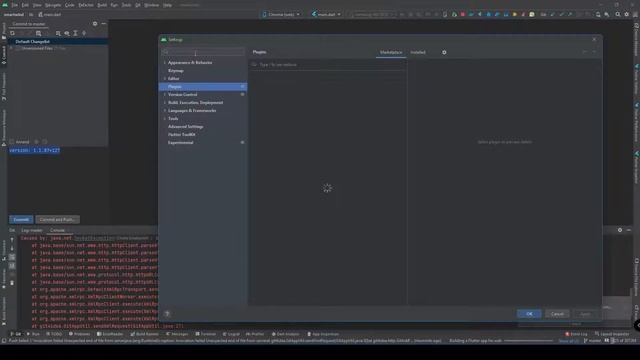Select Keymap in settings tree
The height and width of the screenshot is (360, 640).
tap(176, 71)
